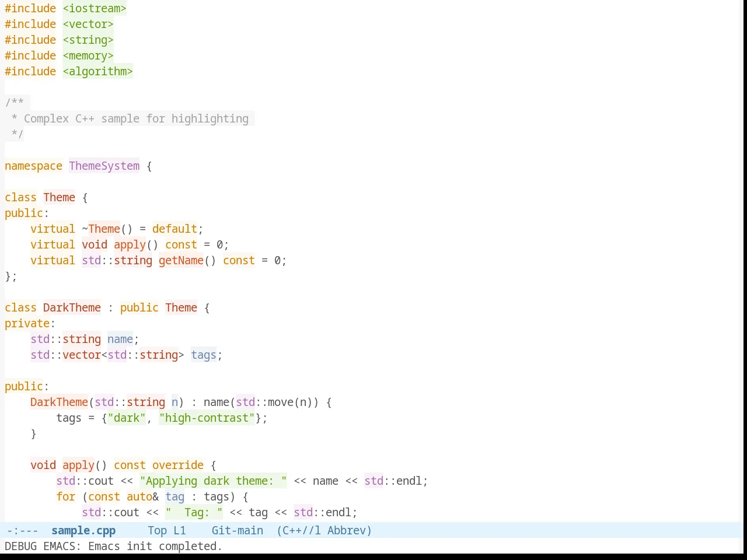Click the Top position indicator in mode line
Image resolution: width=747 pixels, height=560 pixels.
click(157, 530)
